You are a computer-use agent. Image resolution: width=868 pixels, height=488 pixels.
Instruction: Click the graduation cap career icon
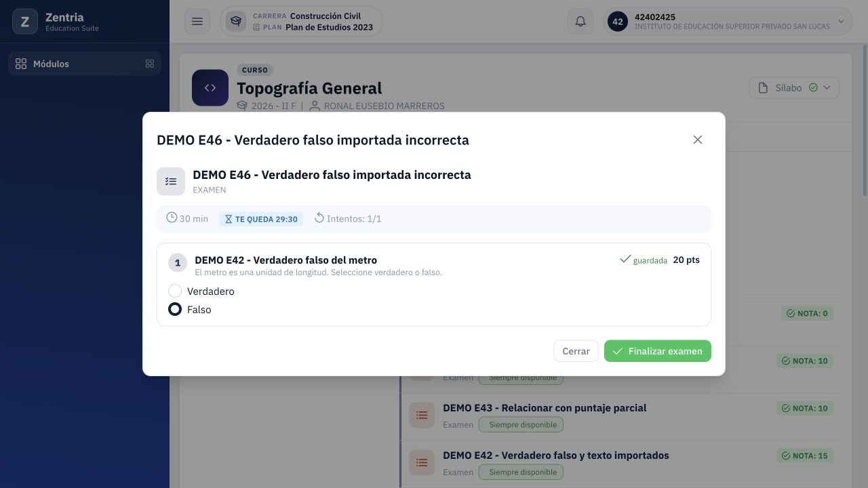coord(236,22)
